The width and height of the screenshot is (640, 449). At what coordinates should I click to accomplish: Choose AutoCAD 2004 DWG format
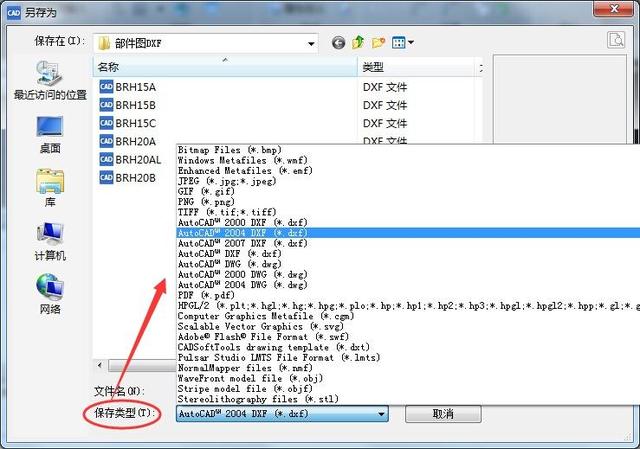pyautogui.click(x=408, y=285)
